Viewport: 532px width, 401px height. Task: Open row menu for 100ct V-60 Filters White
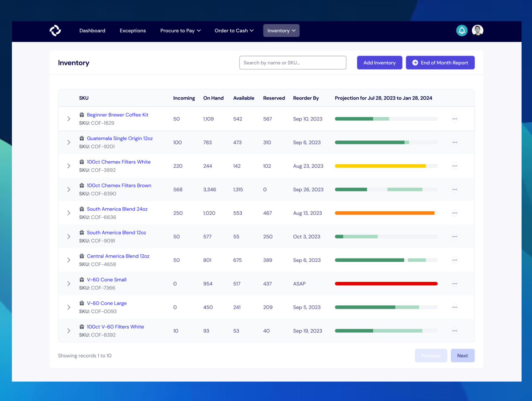[454, 331]
